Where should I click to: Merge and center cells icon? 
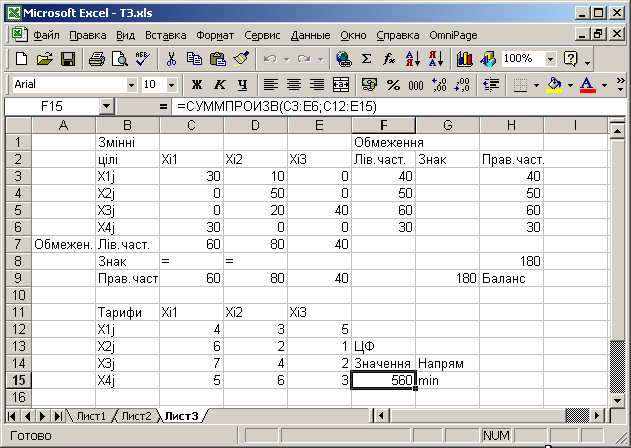341,85
